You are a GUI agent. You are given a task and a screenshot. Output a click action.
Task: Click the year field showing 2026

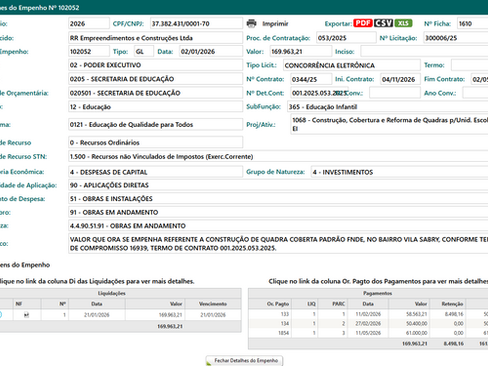pos(89,24)
